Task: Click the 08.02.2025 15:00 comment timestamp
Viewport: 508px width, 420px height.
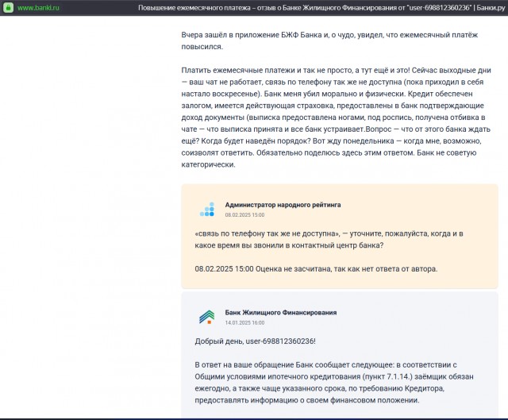Action: pos(244,215)
